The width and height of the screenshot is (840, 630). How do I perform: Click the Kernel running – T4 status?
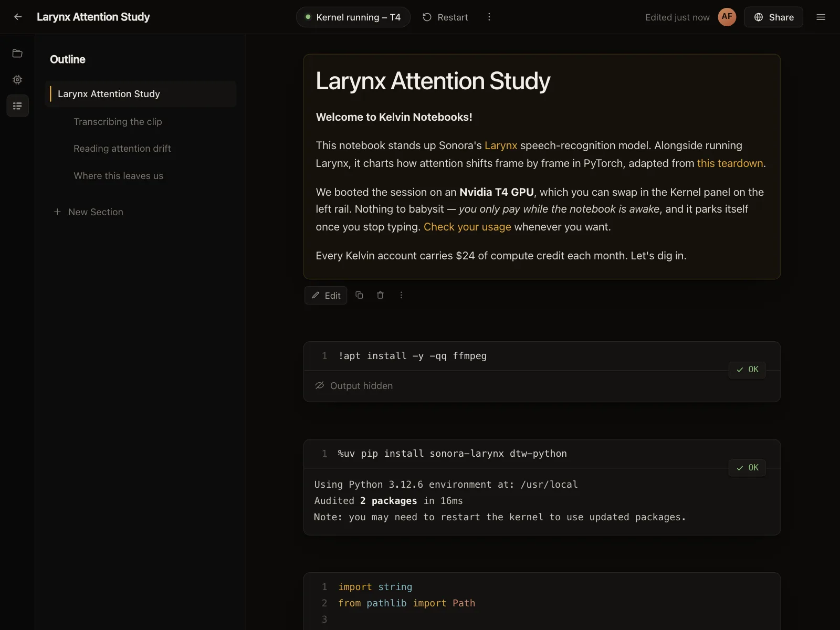point(353,17)
